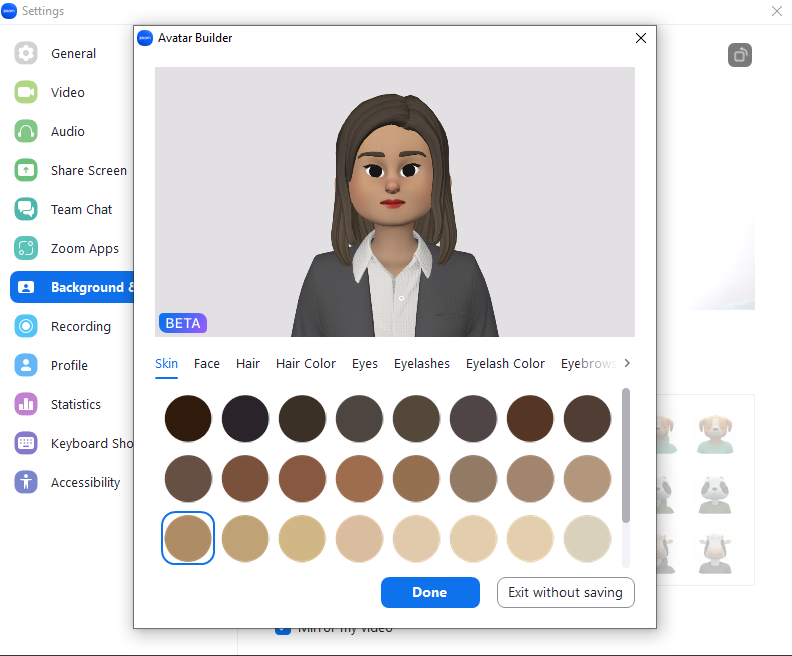The image size is (792, 656).
Task: Close the Avatar Builder dialog
Action: [x=641, y=38]
